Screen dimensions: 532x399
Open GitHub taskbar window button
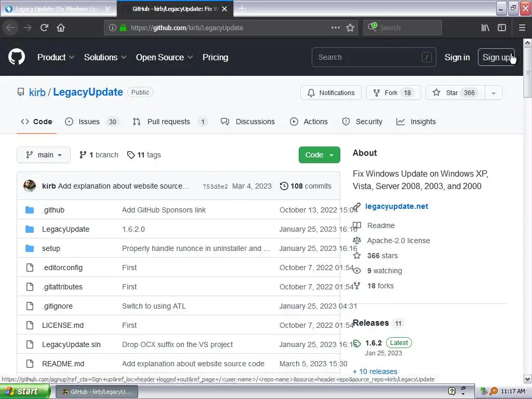click(97, 392)
